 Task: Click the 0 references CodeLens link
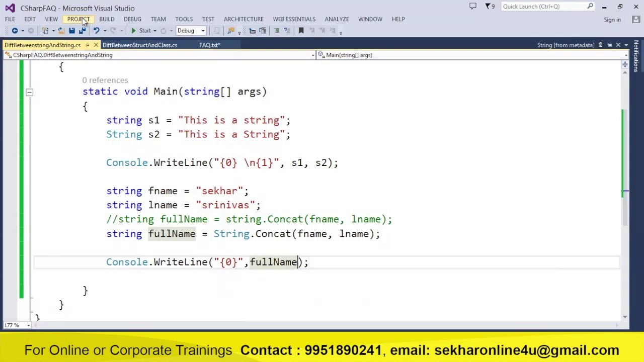pos(105,80)
